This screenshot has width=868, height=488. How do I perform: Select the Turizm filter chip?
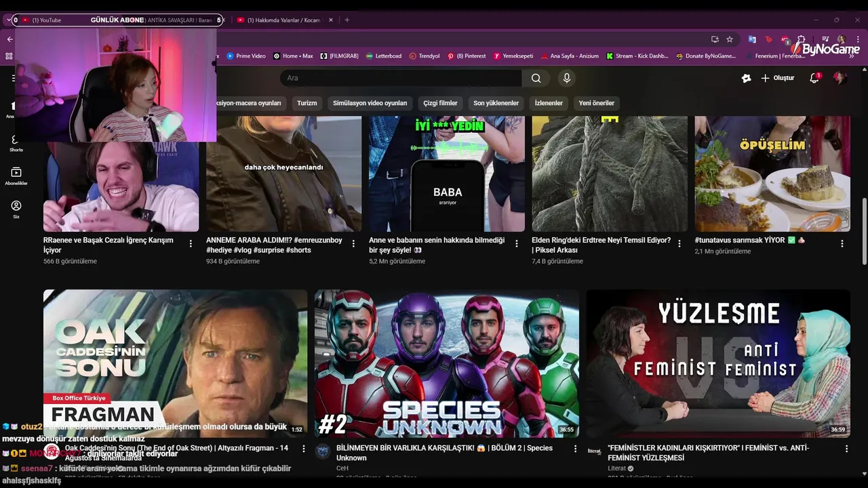click(307, 103)
